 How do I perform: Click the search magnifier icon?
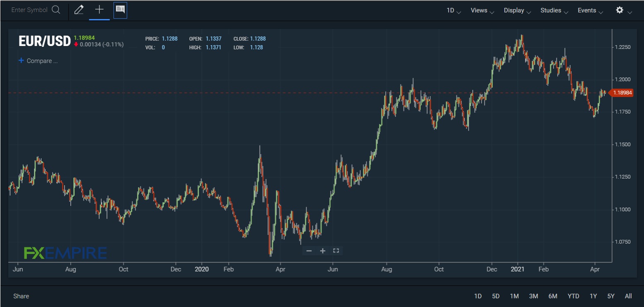[x=56, y=10]
